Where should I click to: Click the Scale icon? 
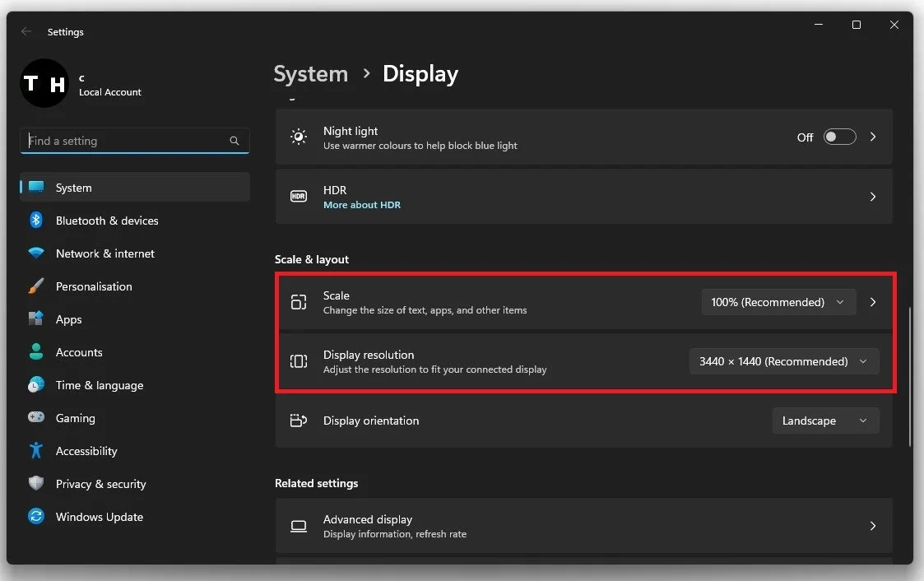tap(299, 302)
